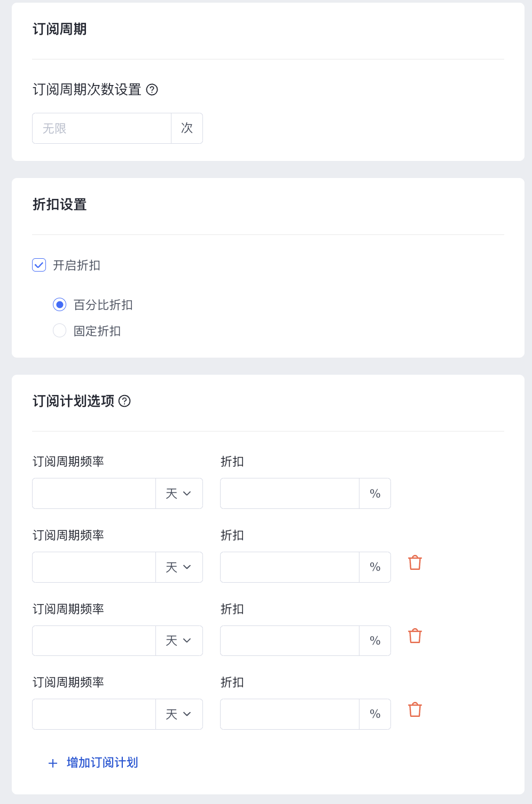
Task: Delete the fourth subscription plan row
Action: 415,710
